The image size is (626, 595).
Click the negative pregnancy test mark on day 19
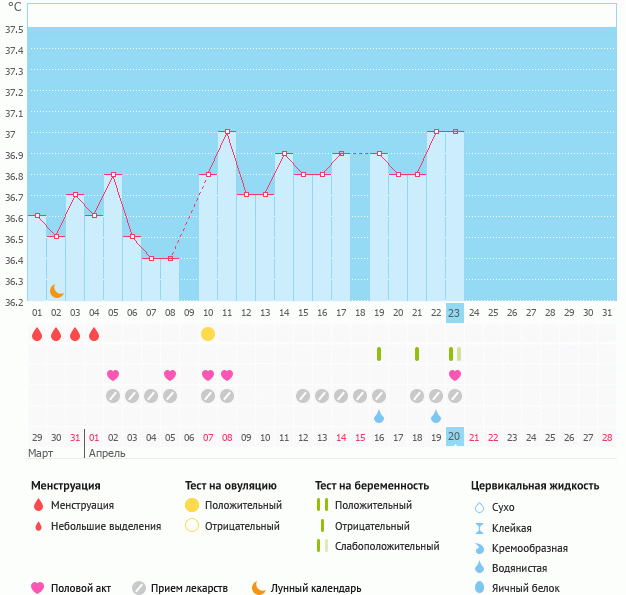[379, 354]
